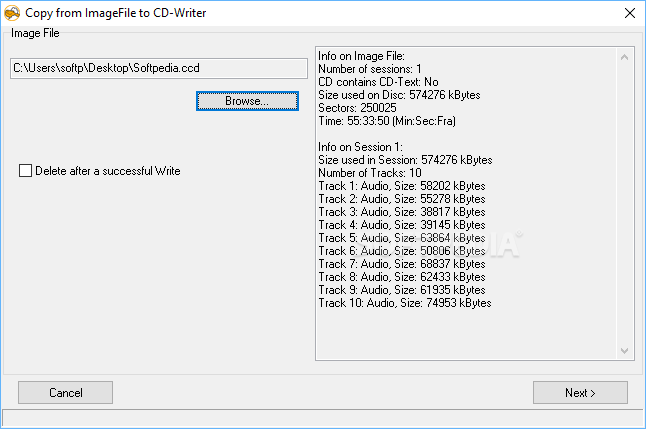The image size is (646, 429).
Task: Select 'CD contains CD-Text: No' line
Action: [378, 82]
